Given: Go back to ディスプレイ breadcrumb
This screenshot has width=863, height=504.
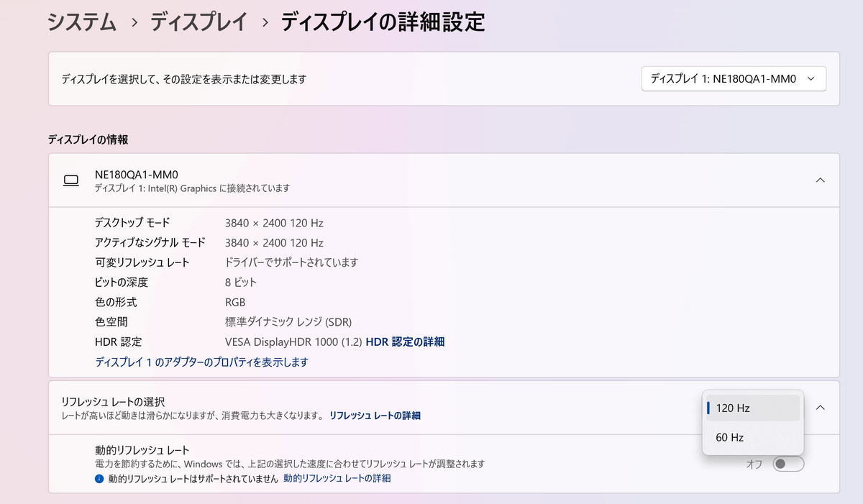Looking at the screenshot, I should click(x=198, y=22).
